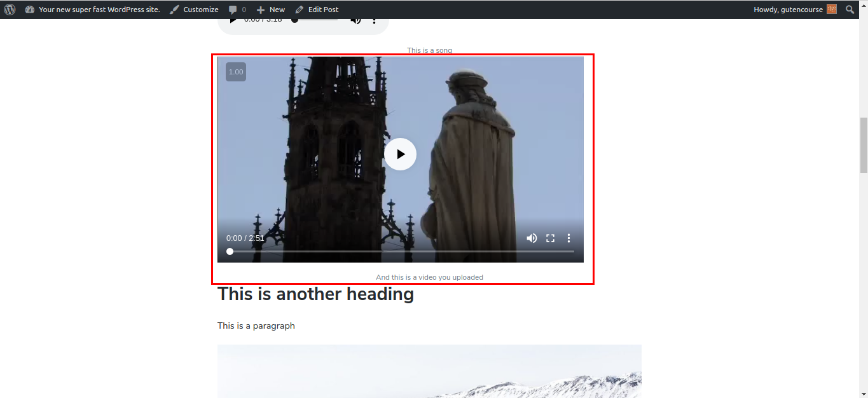Play the video with center play button
Image resolution: width=868 pixels, height=398 pixels.
pyautogui.click(x=400, y=154)
